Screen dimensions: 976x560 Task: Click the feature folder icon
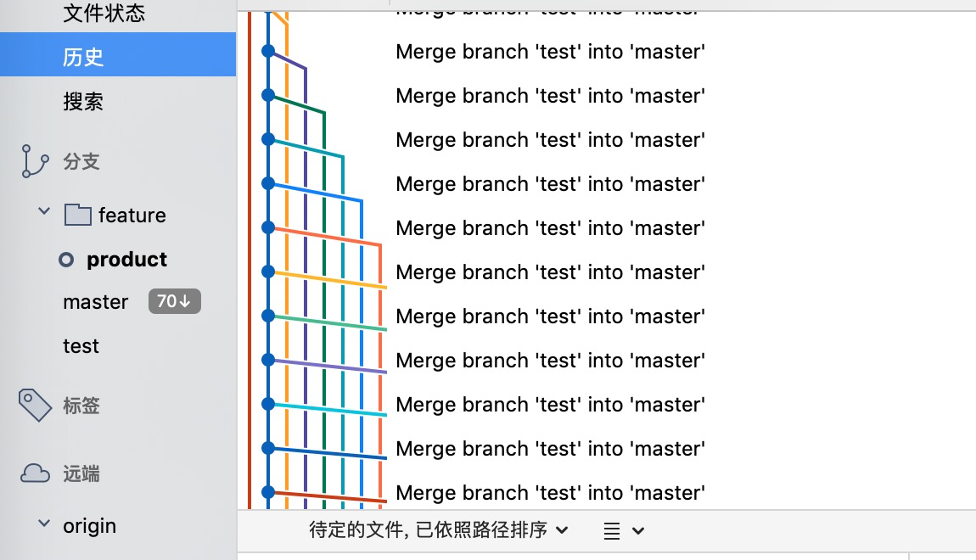click(x=77, y=216)
